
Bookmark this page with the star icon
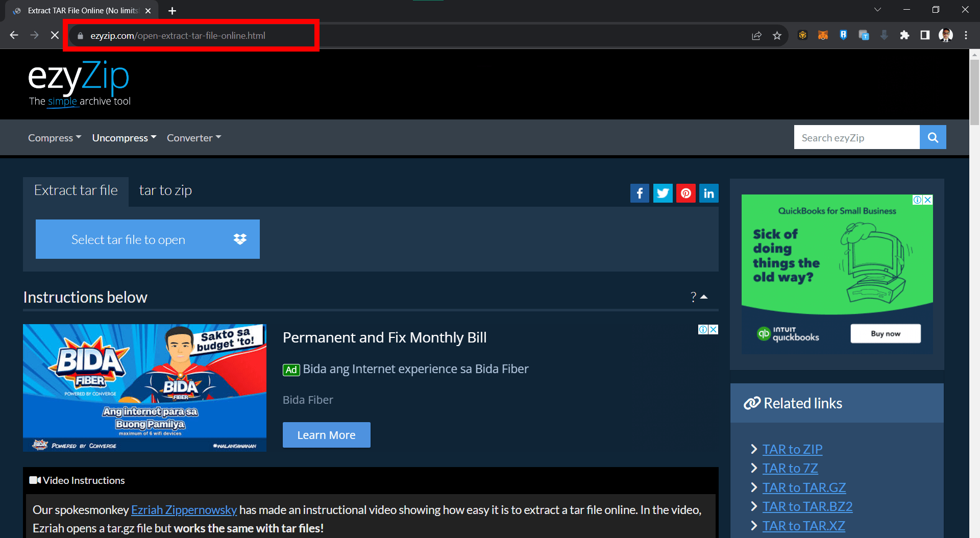point(777,35)
